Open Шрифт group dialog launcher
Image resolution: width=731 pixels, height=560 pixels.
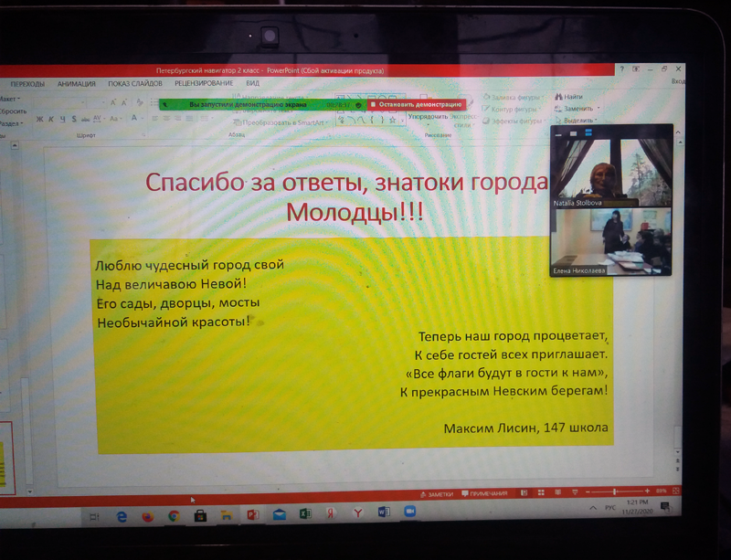(143, 135)
